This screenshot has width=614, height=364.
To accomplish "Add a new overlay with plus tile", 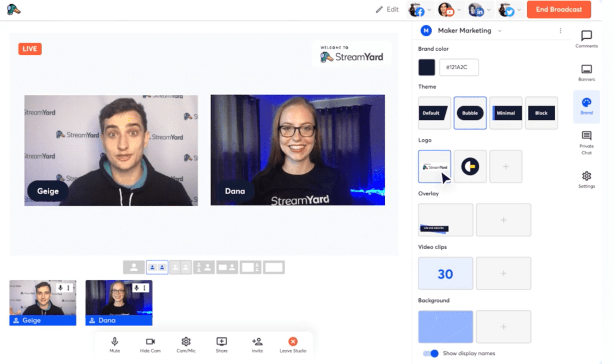I will (x=503, y=220).
